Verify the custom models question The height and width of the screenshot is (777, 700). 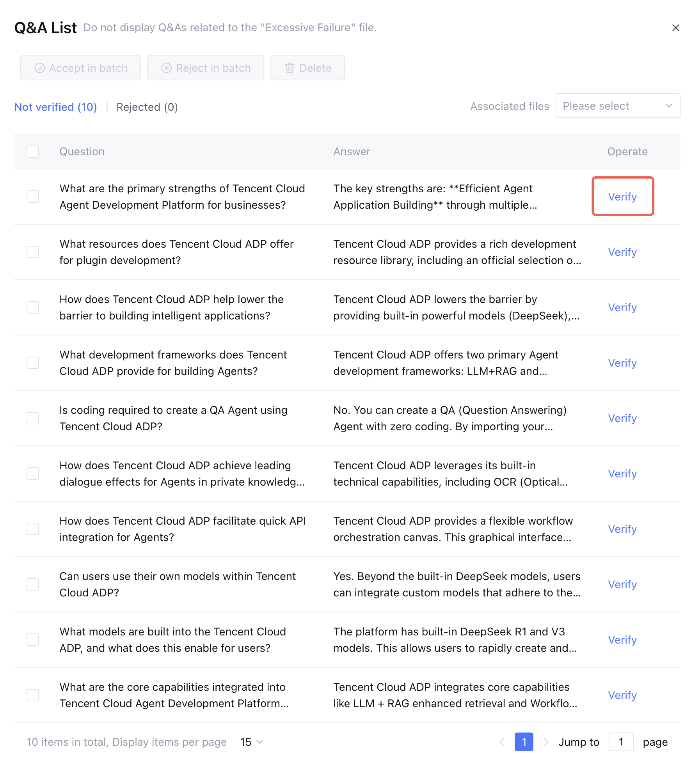pyautogui.click(x=622, y=584)
